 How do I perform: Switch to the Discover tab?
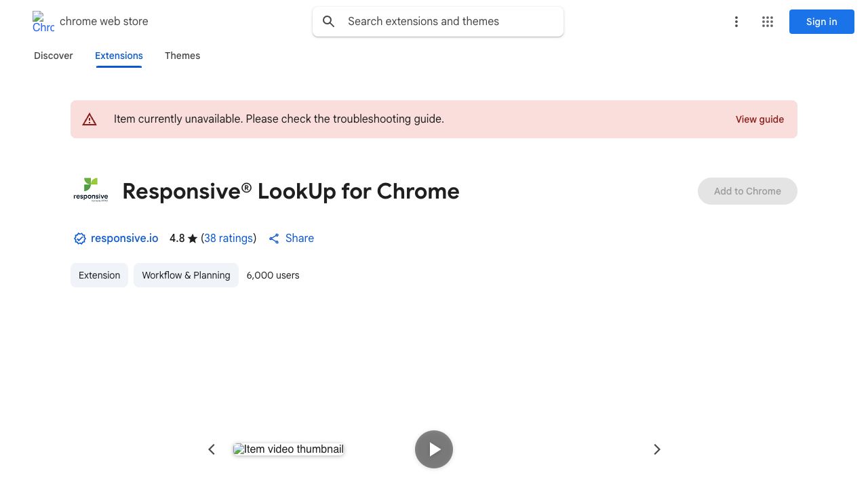pos(54,56)
